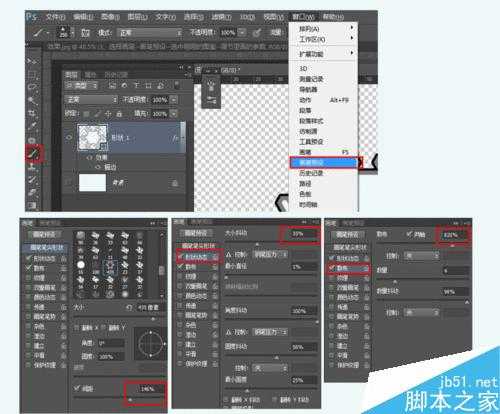Click the Clone Stamp tool below Brush
This screenshot has height=414, width=500.
click(33, 167)
